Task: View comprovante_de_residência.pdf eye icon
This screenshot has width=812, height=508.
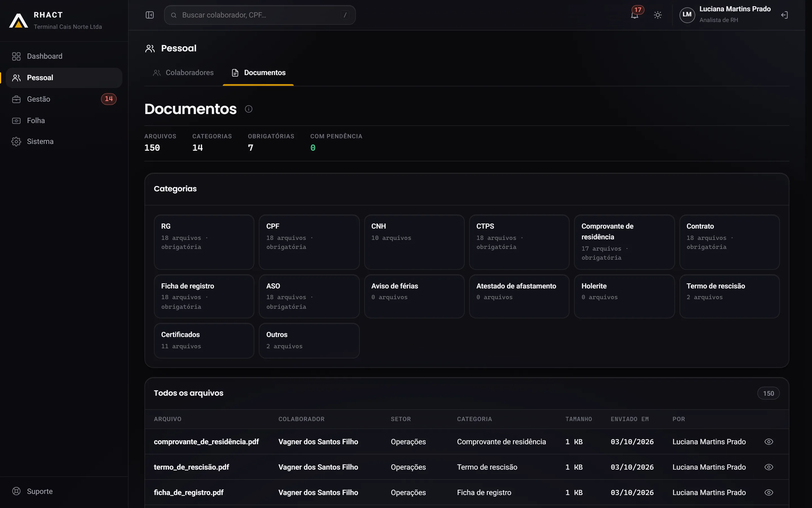Action: coord(769,441)
